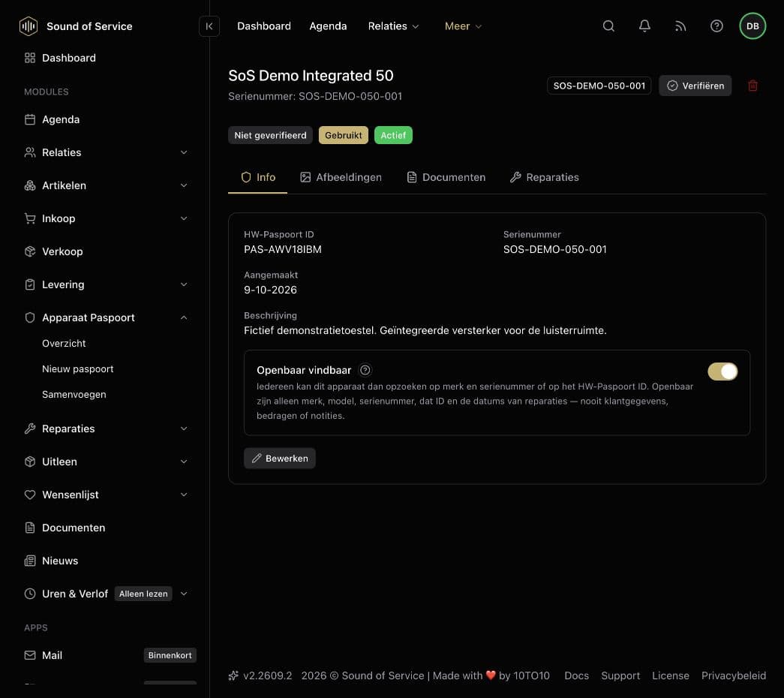Expand the Uitleen sidebar group

[106, 462]
